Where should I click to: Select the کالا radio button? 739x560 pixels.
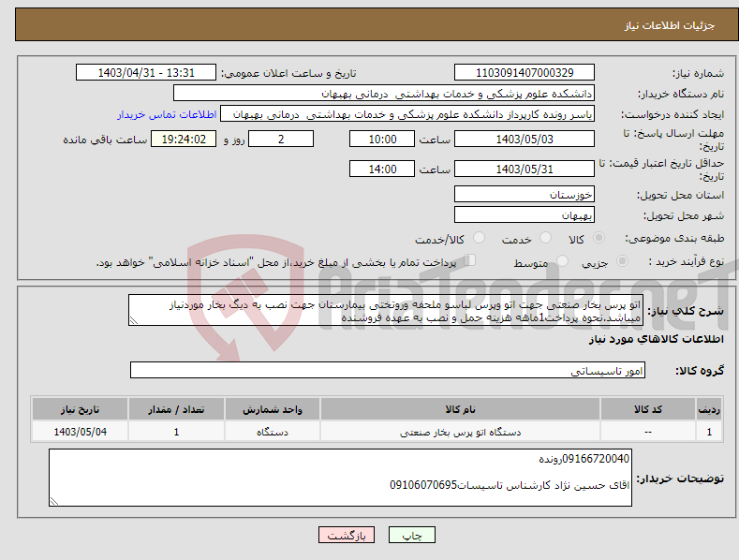599,238
